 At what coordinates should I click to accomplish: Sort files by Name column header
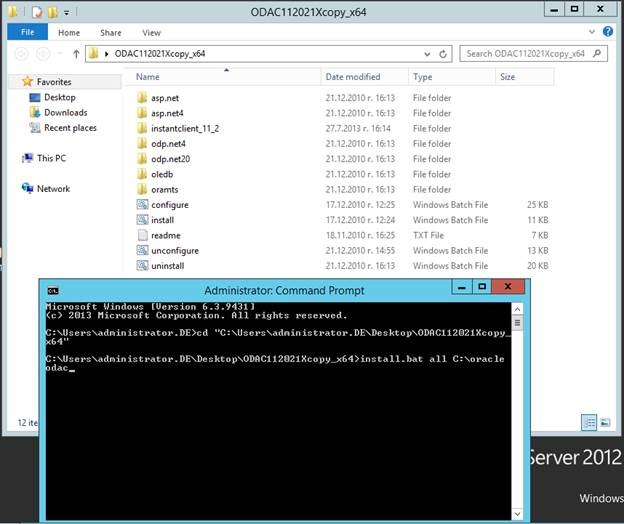[148, 77]
